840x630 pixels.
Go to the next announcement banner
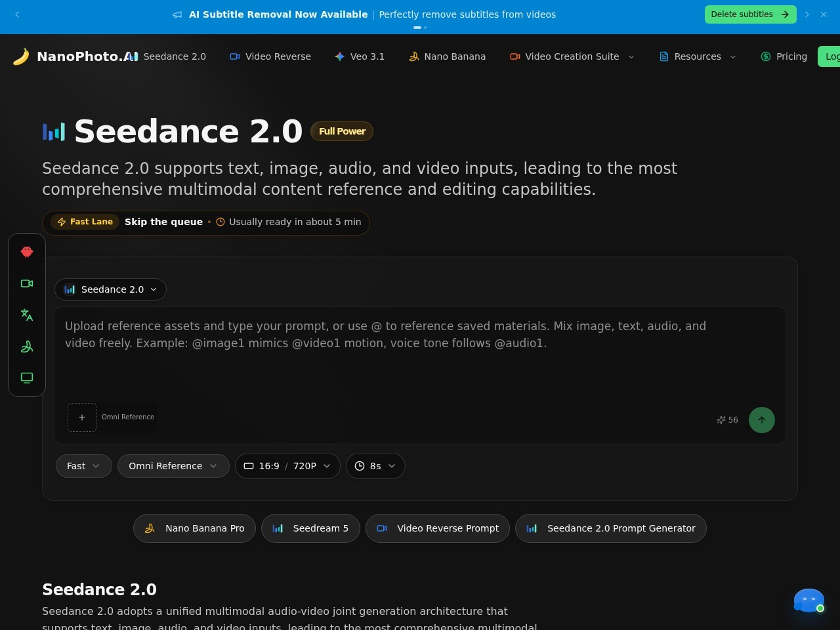[x=807, y=14]
